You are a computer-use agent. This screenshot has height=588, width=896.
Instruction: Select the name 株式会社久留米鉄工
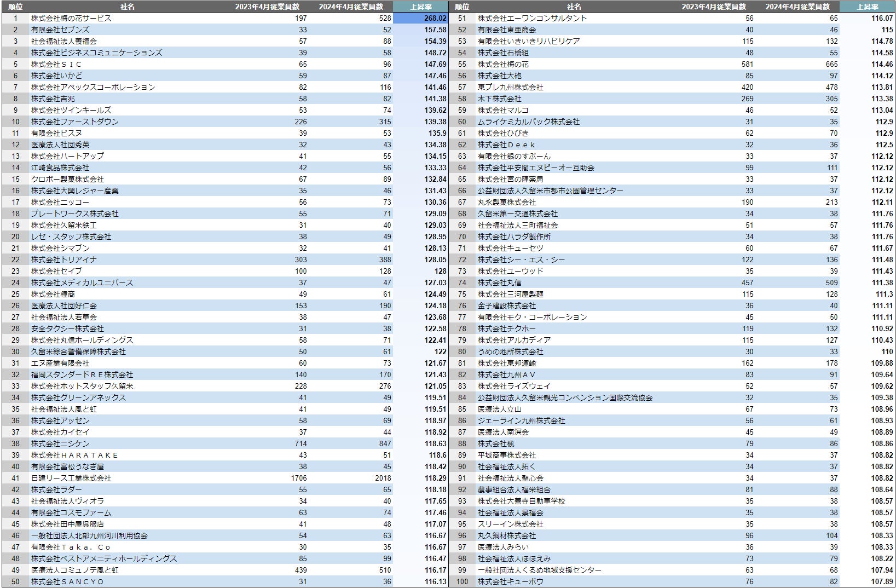tap(64, 225)
